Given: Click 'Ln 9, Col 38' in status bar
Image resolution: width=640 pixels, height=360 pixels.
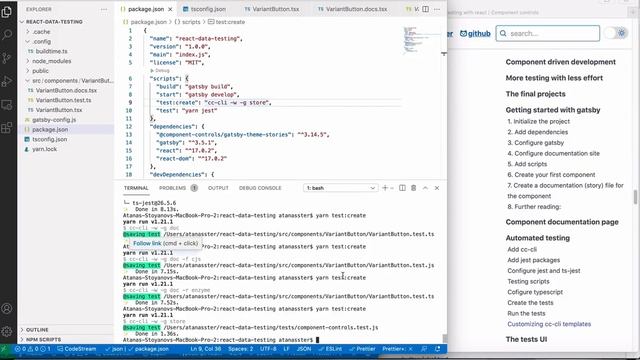Looking at the screenshot, I should [206, 349].
